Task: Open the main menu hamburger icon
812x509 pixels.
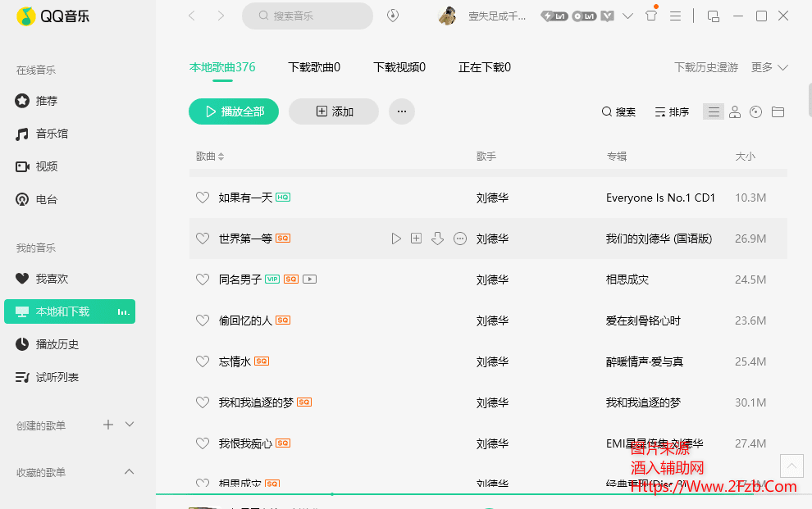Action: pyautogui.click(x=676, y=16)
